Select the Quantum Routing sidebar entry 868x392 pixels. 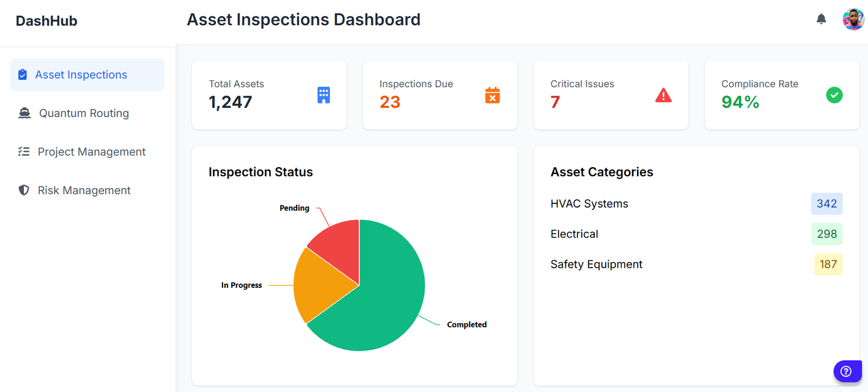(x=83, y=113)
